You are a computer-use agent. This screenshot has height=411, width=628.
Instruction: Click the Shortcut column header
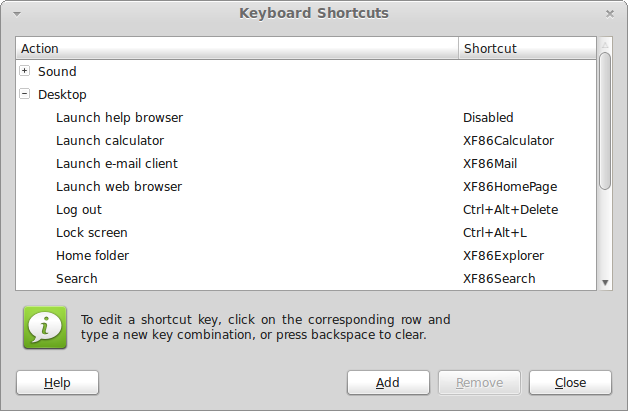point(527,48)
